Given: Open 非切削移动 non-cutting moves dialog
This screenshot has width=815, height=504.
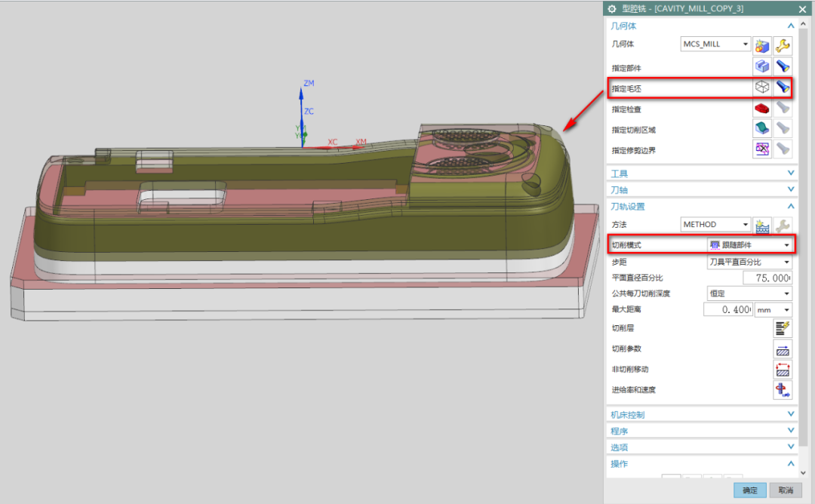Looking at the screenshot, I should coord(783,370).
